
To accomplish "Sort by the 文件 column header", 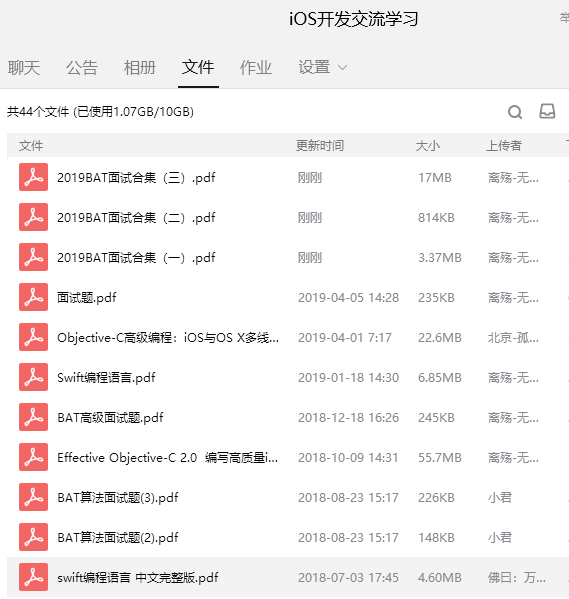I will 31,146.
